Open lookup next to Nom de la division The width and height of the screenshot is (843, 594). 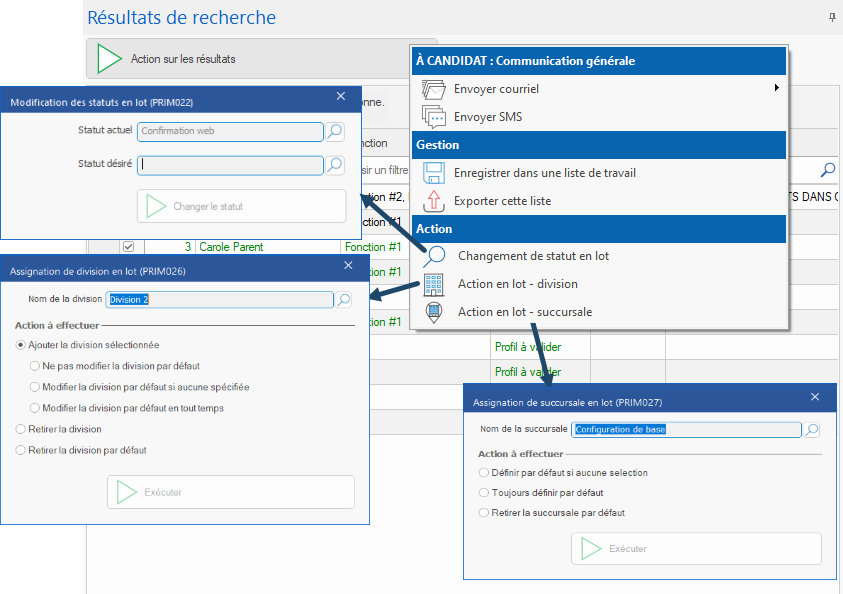click(344, 299)
